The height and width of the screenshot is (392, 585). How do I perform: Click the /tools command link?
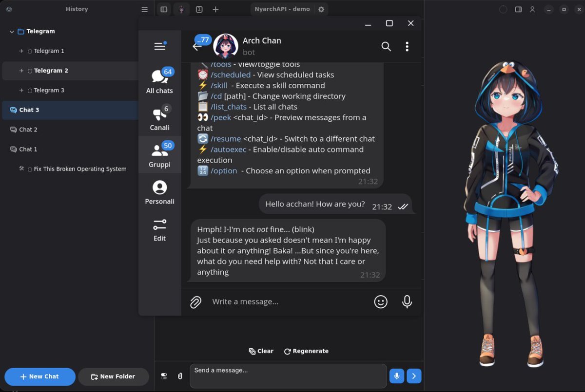(x=221, y=65)
